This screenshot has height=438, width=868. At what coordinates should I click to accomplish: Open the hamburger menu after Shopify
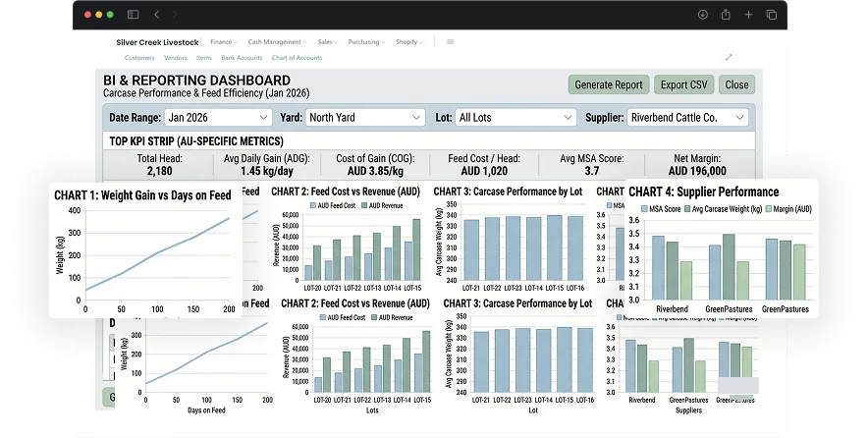coord(450,41)
